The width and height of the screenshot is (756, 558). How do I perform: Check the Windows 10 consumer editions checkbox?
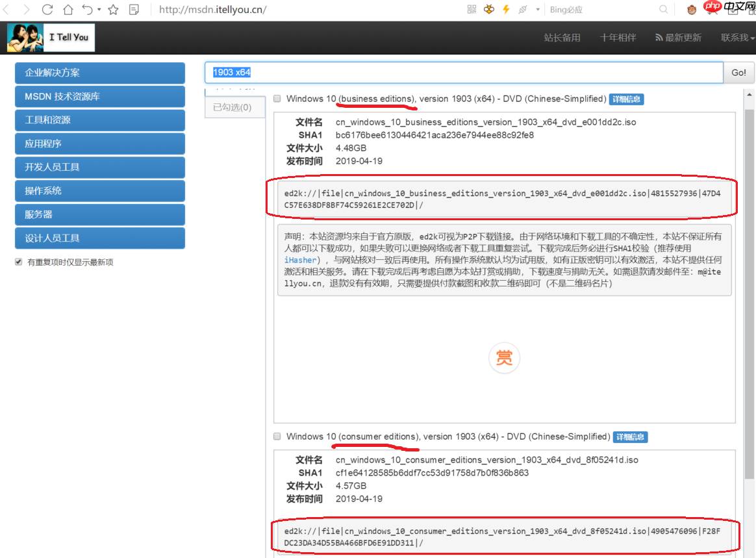coord(277,437)
